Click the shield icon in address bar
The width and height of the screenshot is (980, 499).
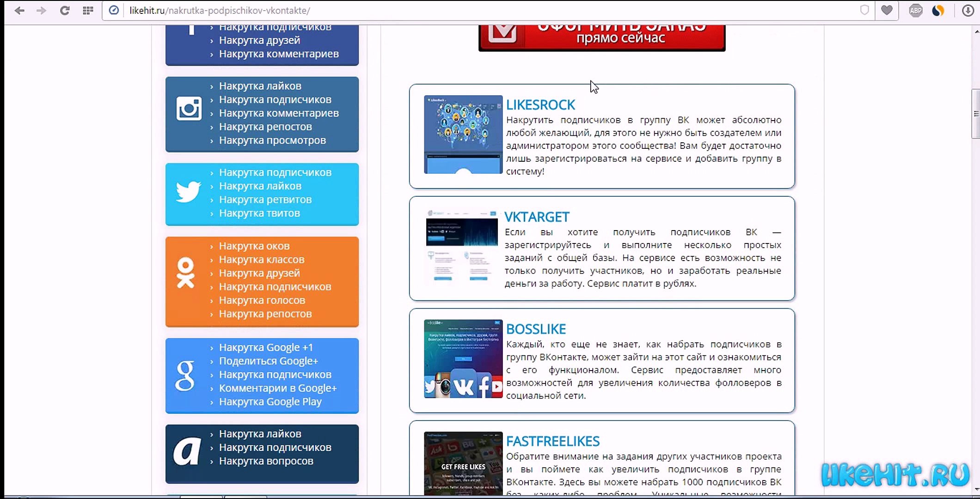[x=864, y=10]
